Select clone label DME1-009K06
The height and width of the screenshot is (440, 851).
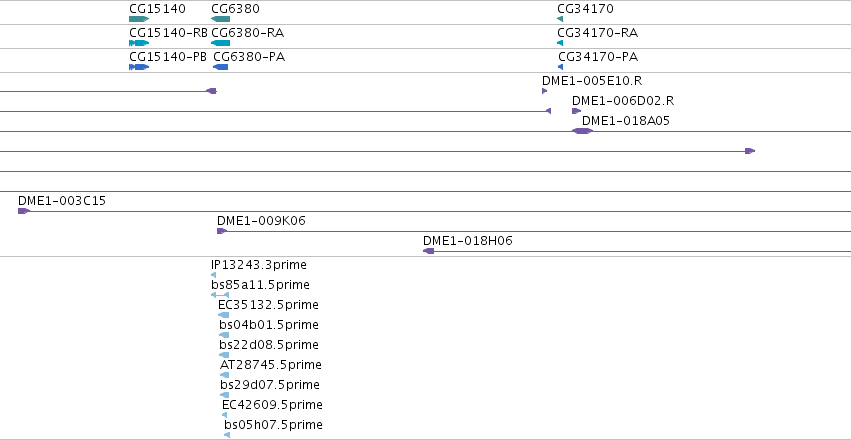(x=261, y=221)
